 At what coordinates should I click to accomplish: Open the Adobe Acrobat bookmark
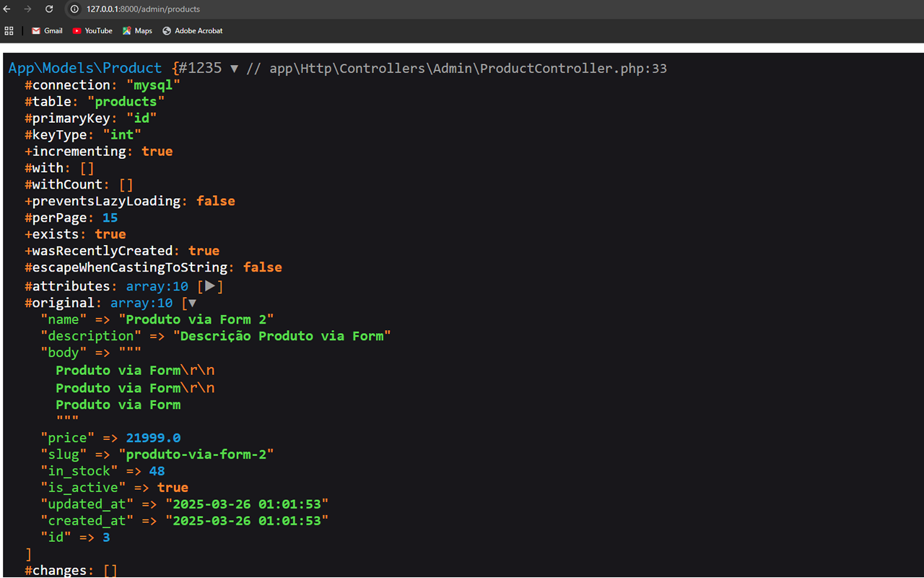click(x=192, y=31)
